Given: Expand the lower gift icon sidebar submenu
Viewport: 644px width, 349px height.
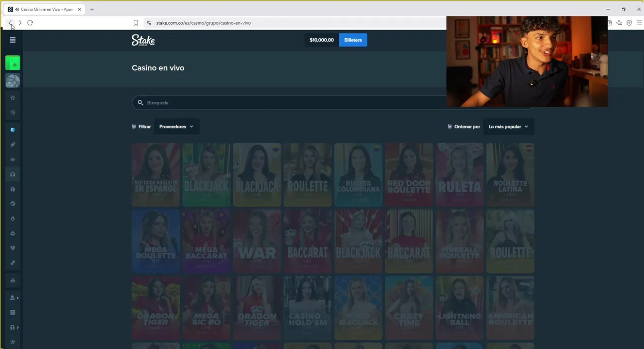Looking at the screenshot, I should pyautogui.click(x=14, y=327).
